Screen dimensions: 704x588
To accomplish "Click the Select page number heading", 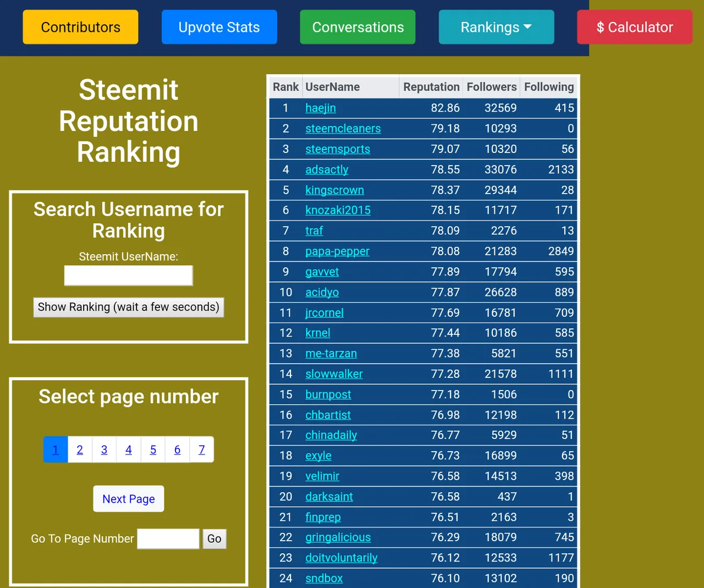I will tap(129, 397).
